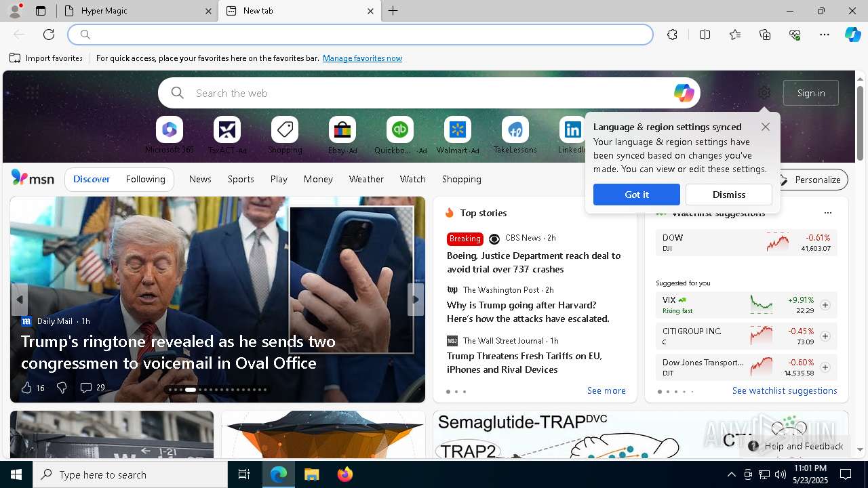Click the Sign in button

811,93
